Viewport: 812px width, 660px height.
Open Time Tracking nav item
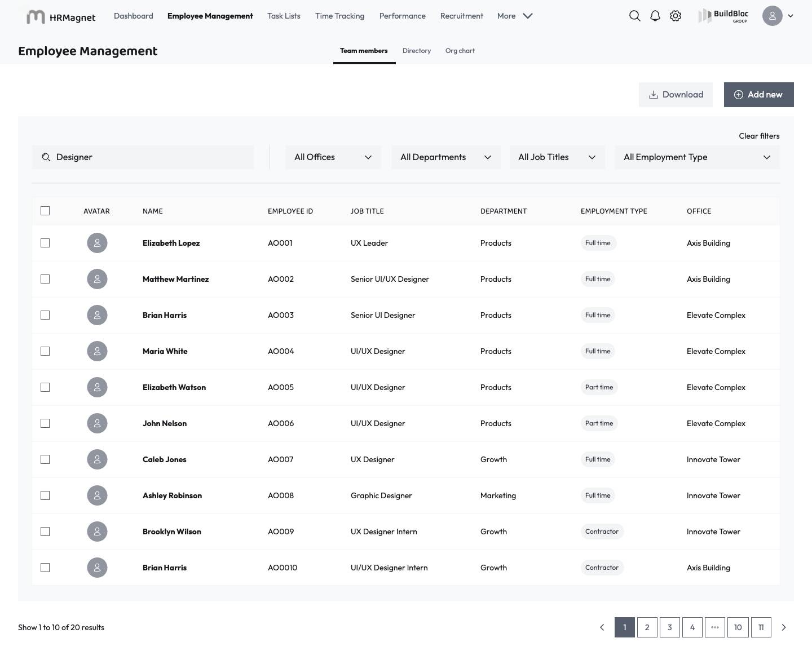pyautogui.click(x=340, y=16)
